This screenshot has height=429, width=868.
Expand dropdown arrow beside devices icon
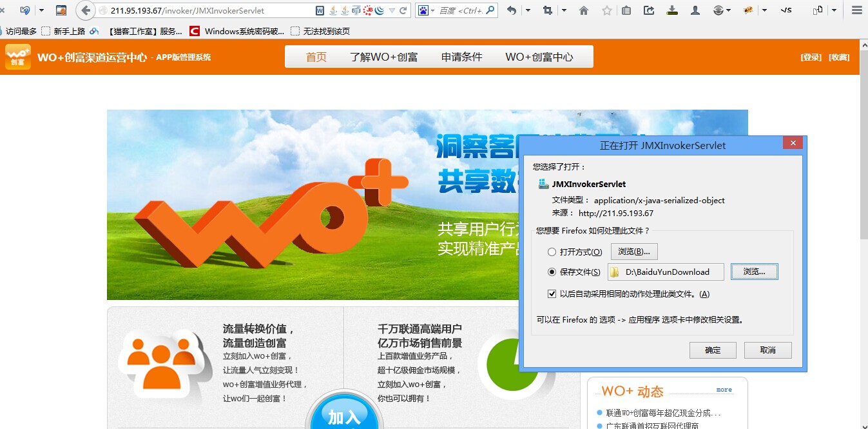click(834, 10)
